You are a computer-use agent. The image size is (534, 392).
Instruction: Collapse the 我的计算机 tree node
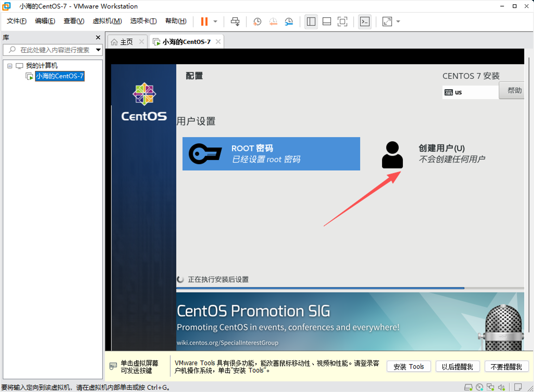[x=10, y=66]
